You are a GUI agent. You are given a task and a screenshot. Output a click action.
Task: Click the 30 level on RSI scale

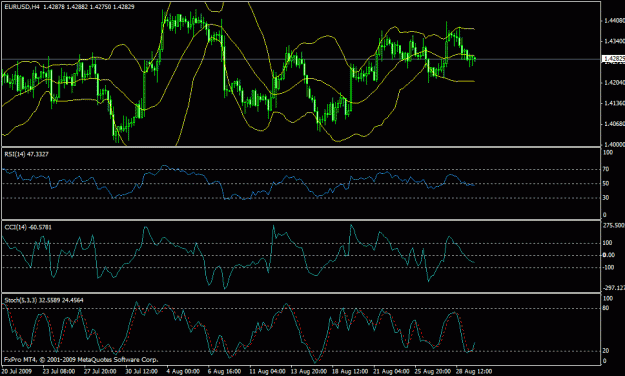tap(606, 198)
